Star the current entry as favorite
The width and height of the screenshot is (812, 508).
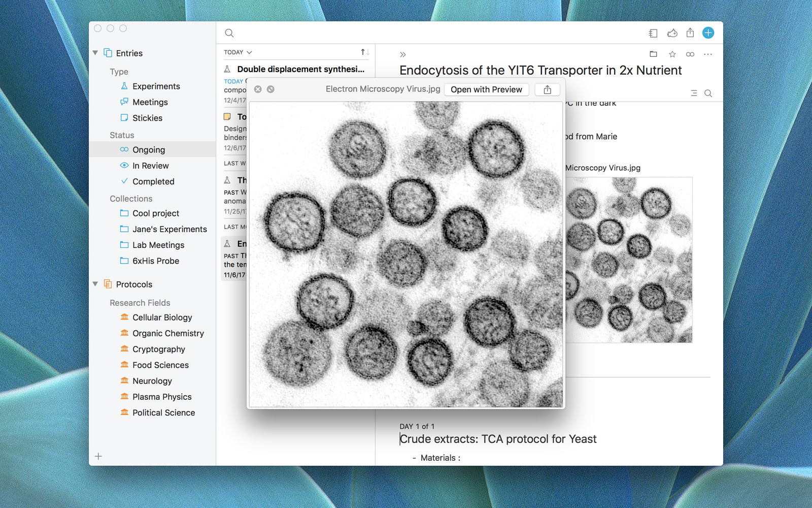tap(672, 54)
